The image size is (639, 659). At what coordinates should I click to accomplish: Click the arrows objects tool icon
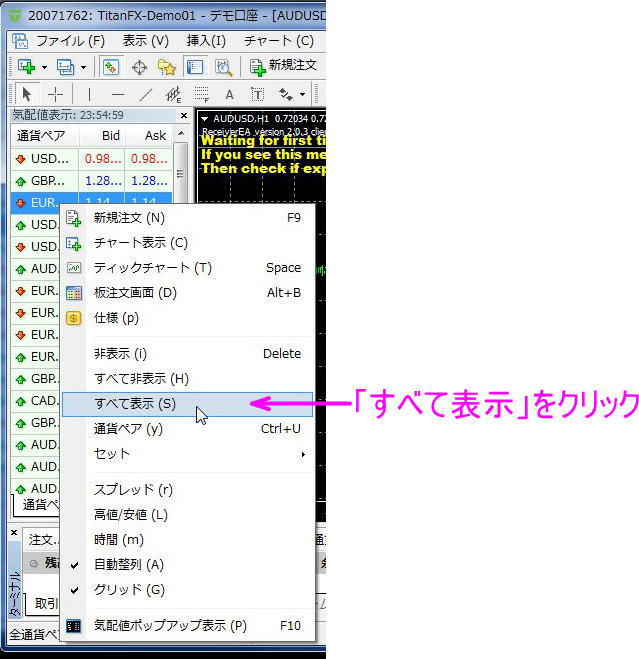coord(286,94)
